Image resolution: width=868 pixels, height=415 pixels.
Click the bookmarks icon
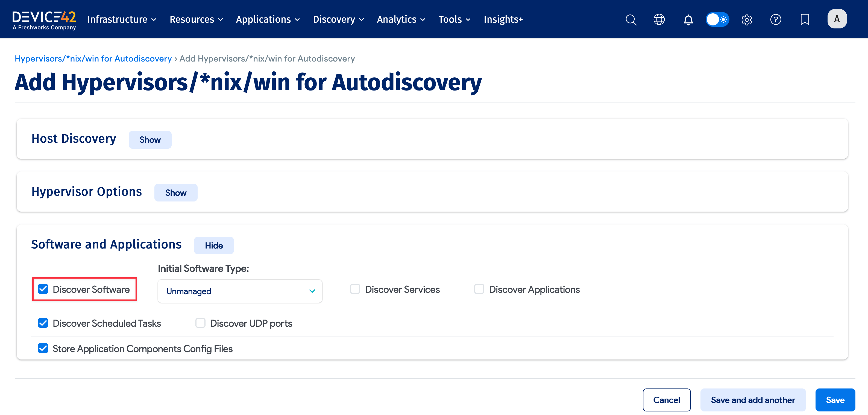click(805, 19)
